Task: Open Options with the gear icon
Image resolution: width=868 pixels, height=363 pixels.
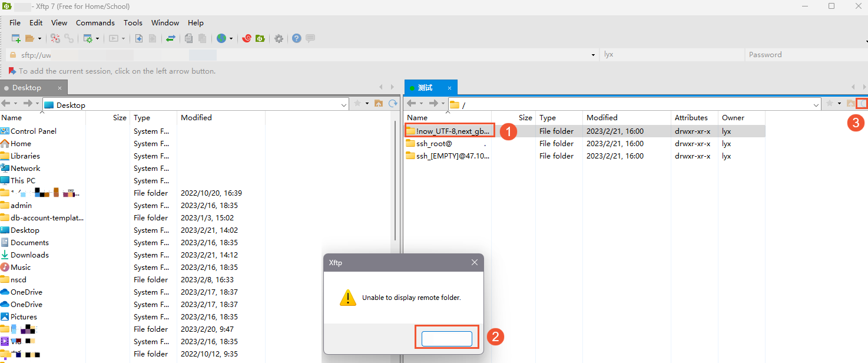Action: [279, 38]
